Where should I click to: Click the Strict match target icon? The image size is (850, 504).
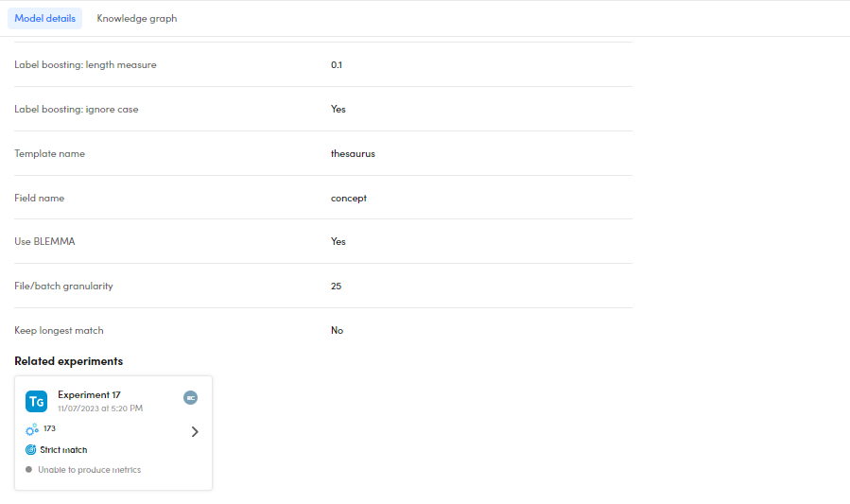coord(31,450)
